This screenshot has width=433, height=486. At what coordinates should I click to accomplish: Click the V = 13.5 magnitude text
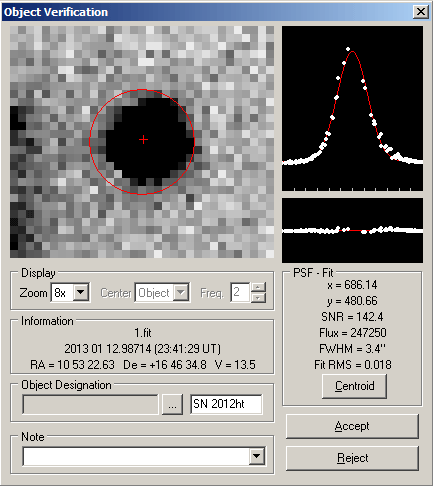[x=235, y=365]
